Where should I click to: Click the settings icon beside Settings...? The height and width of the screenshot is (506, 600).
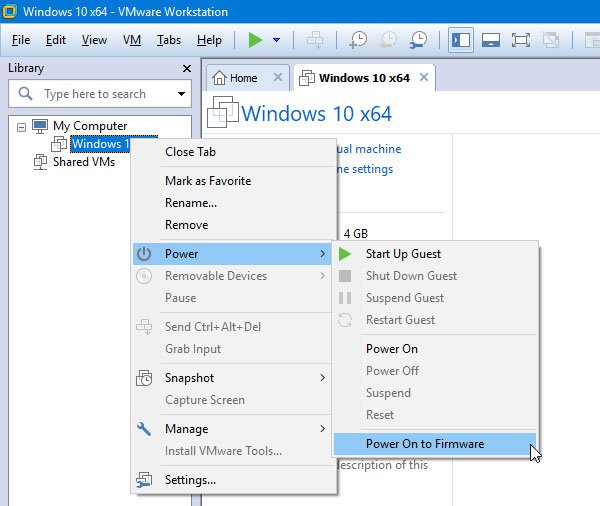(144, 480)
